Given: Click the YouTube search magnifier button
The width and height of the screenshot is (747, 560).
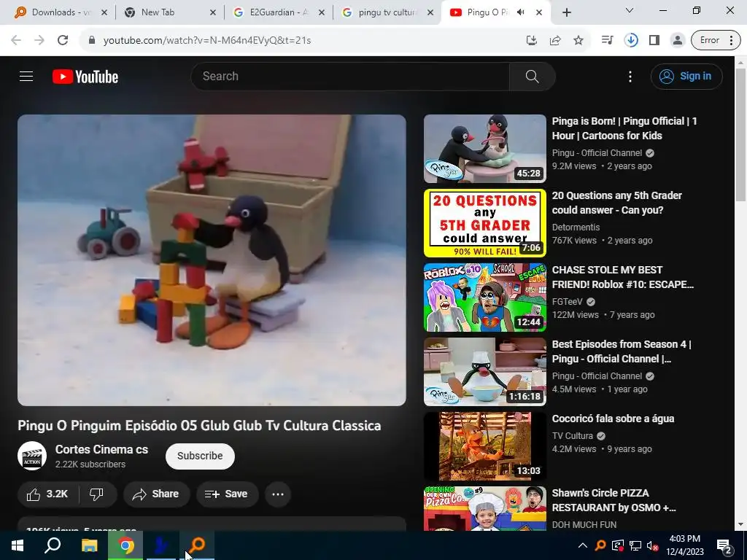Looking at the screenshot, I should (x=532, y=76).
